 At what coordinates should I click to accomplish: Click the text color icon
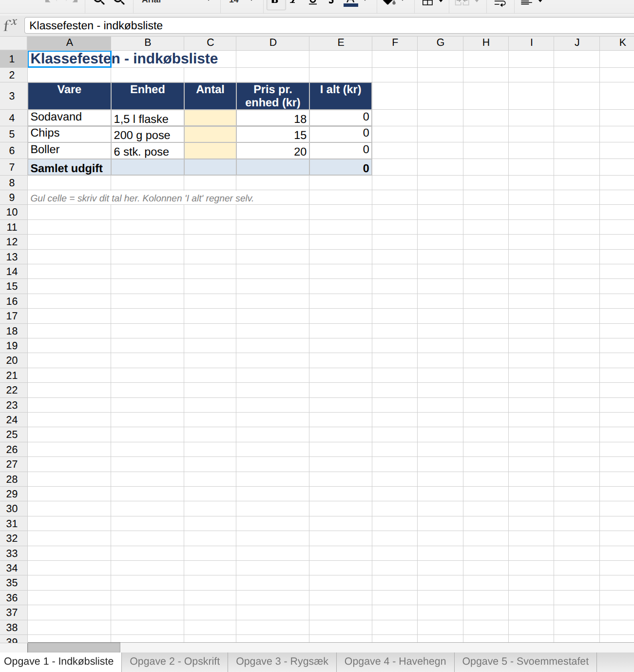pos(350,2)
